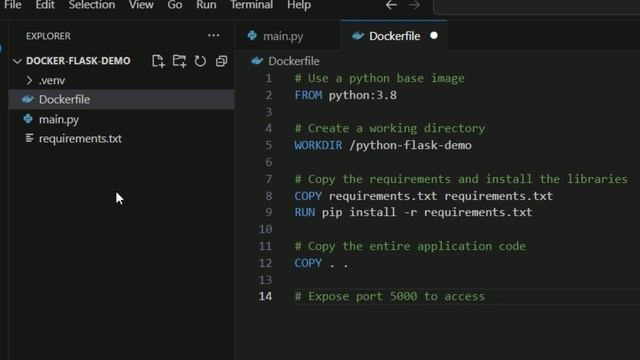Click the whale icon in the breadcrumb
This screenshot has width=640, height=360.
pos(257,61)
